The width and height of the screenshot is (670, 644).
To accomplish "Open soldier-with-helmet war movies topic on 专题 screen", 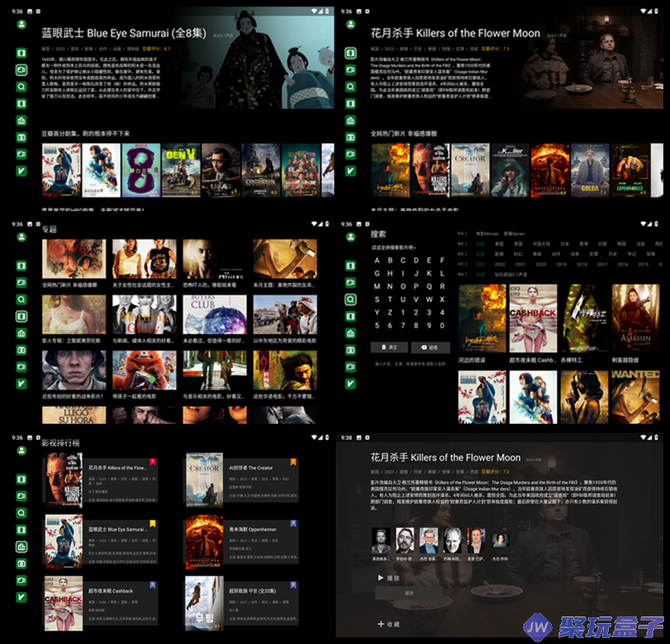I will pyautogui.click(x=74, y=370).
